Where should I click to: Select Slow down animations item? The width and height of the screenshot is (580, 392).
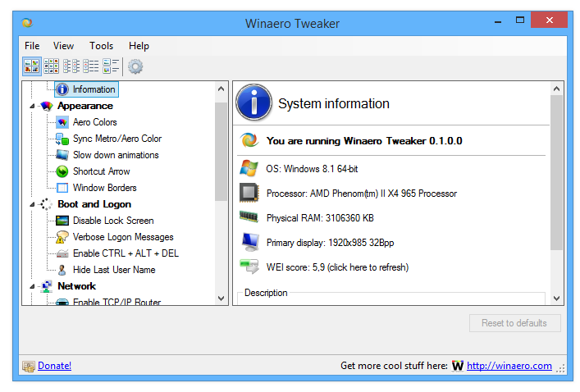116,155
